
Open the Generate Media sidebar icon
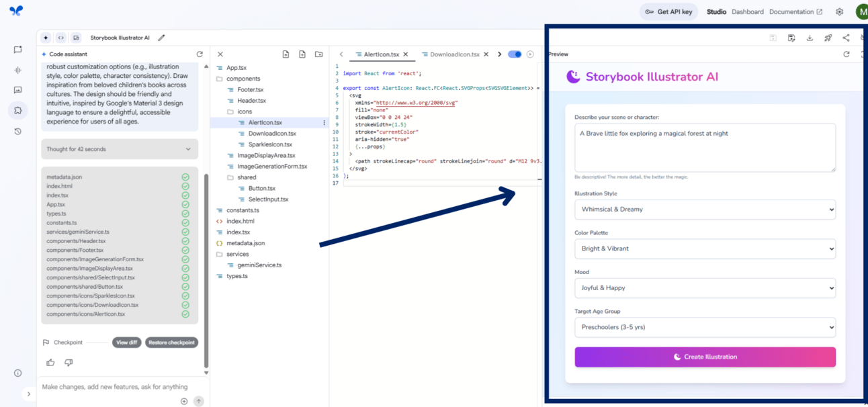click(18, 90)
